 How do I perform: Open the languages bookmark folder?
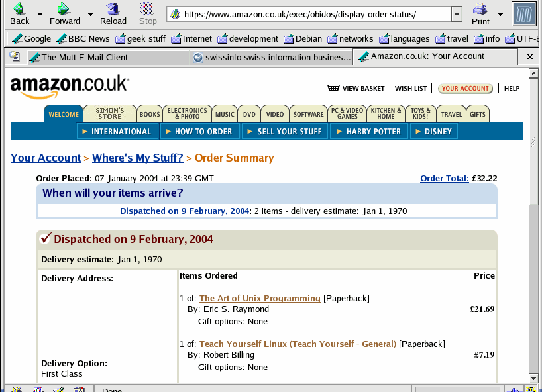[404, 38]
